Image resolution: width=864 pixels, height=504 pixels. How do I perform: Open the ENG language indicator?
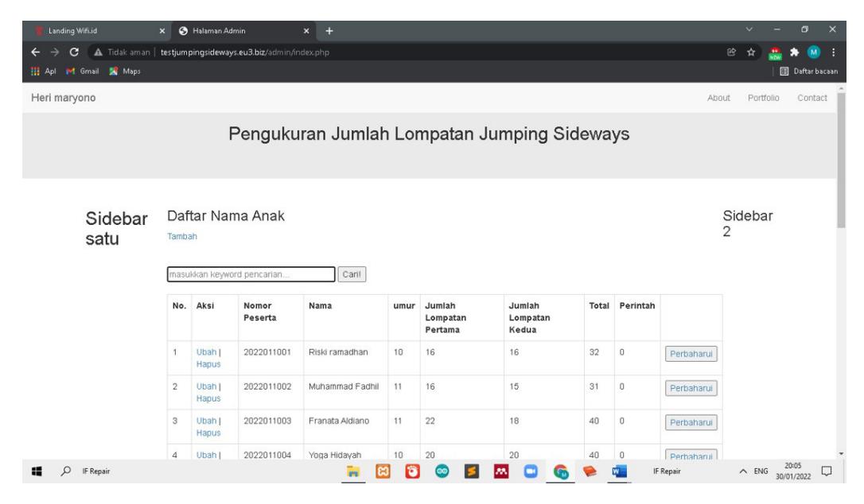coord(761,471)
